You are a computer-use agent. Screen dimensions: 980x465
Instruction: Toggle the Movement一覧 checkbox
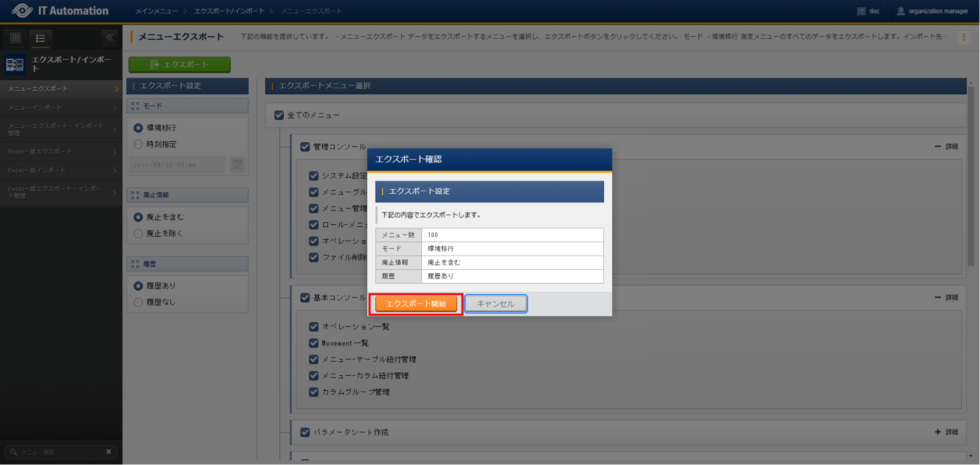point(314,343)
